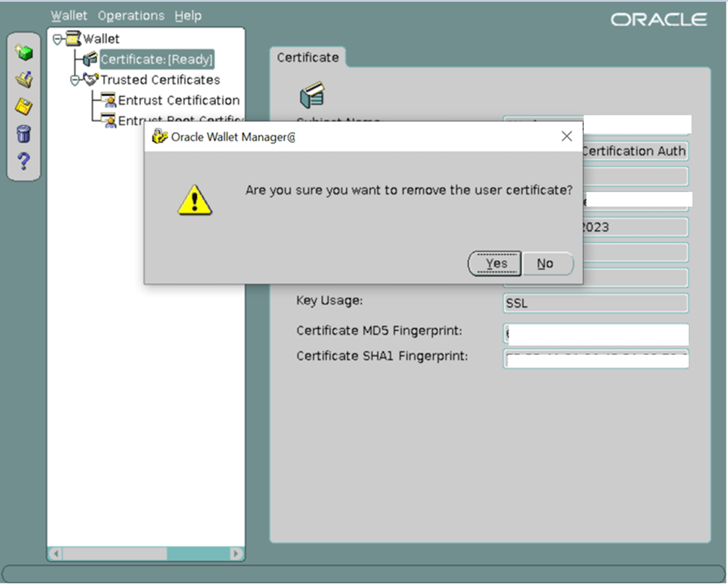This screenshot has width=728, height=585.
Task: Click the Open Wallet folder icon
Action: pos(24,79)
